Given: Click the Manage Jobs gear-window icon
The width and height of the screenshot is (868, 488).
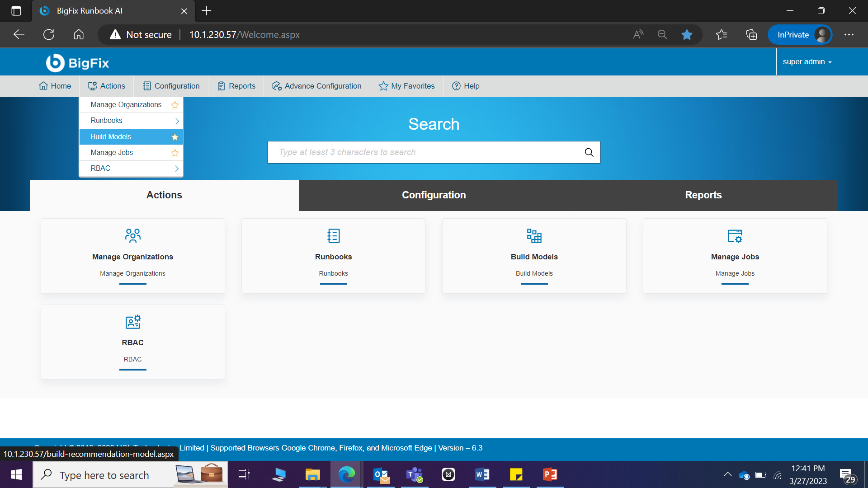Looking at the screenshot, I should (x=735, y=236).
